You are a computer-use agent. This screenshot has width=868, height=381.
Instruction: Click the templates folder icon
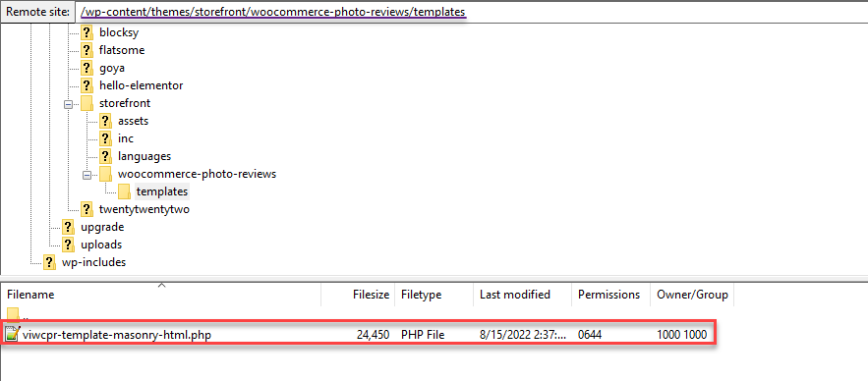(125, 191)
